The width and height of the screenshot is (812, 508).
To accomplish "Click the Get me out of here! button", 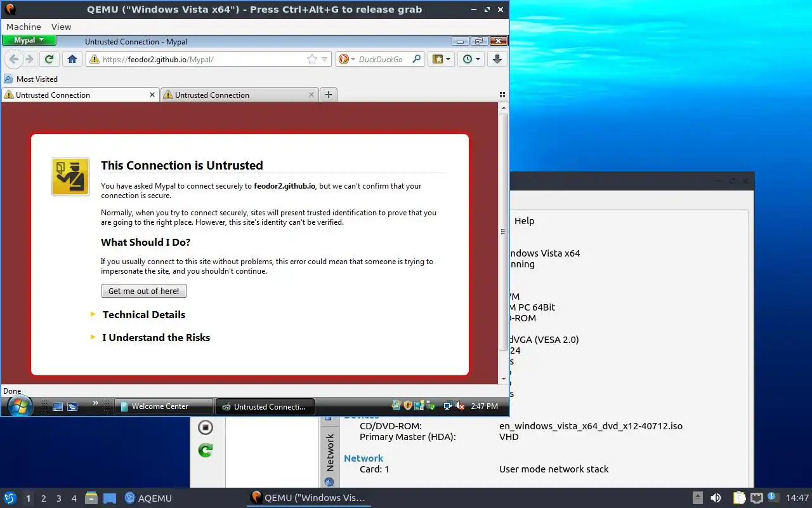I will pos(144,291).
